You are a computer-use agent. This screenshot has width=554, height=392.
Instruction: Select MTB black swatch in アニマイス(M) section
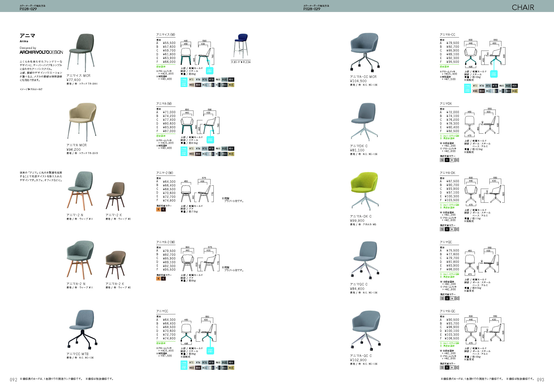tap(211, 80)
